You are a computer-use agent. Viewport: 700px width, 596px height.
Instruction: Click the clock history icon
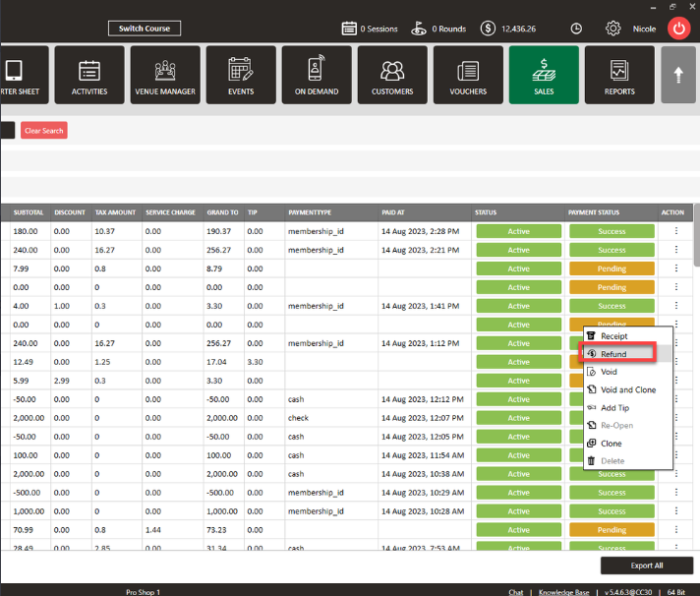click(576, 29)
